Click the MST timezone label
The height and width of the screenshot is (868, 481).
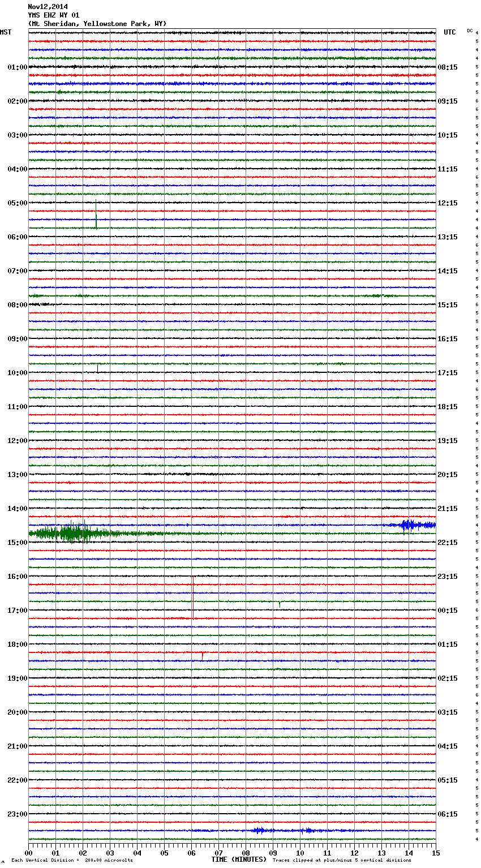point(6,32)
